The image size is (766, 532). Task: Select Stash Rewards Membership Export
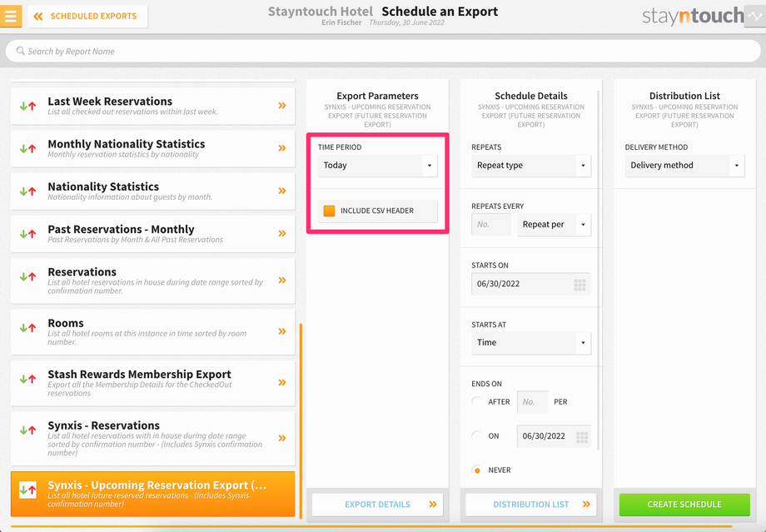153,383
